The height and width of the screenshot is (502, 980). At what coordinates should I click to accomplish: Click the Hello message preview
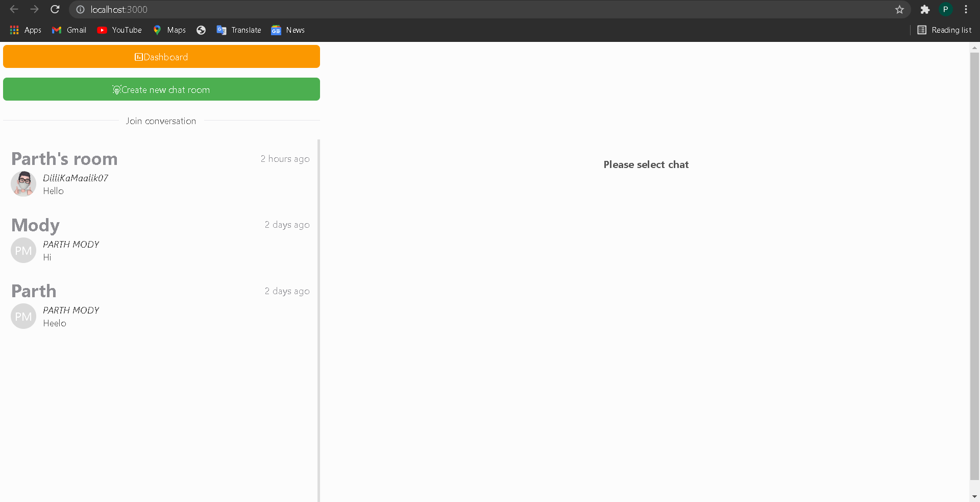click(53, 191)
